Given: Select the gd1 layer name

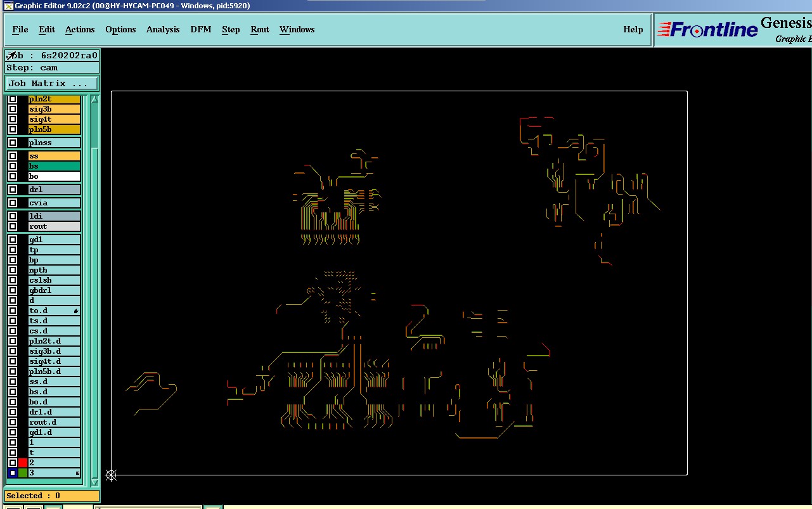Looking at the screenshot, I should click(x=55, y=240).
